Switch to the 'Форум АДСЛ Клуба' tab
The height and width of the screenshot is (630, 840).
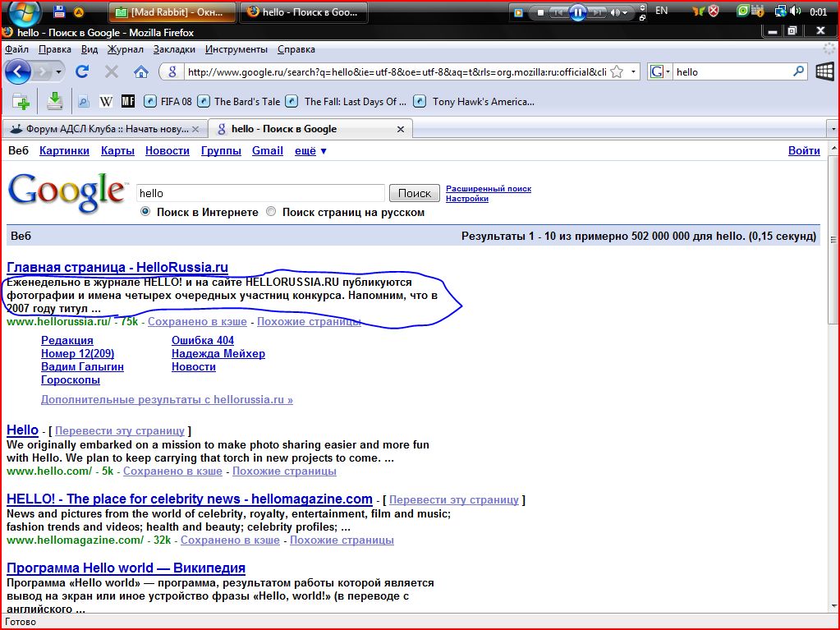coord(103,129)
